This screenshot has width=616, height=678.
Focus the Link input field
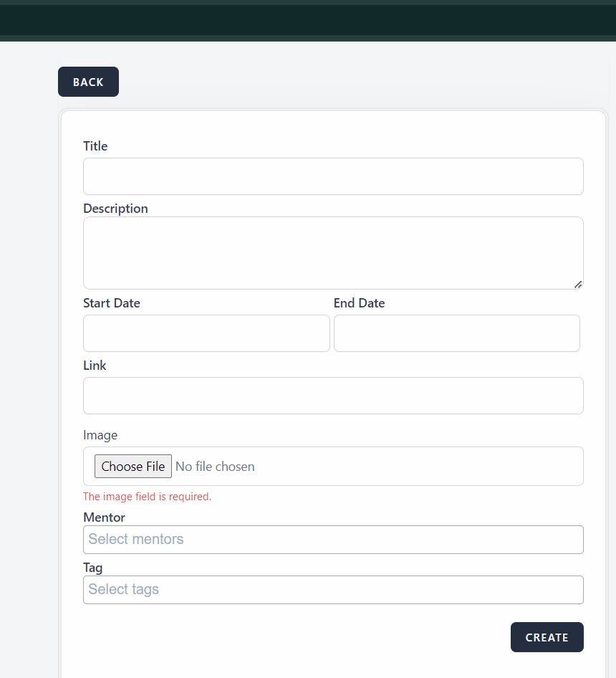333,396
